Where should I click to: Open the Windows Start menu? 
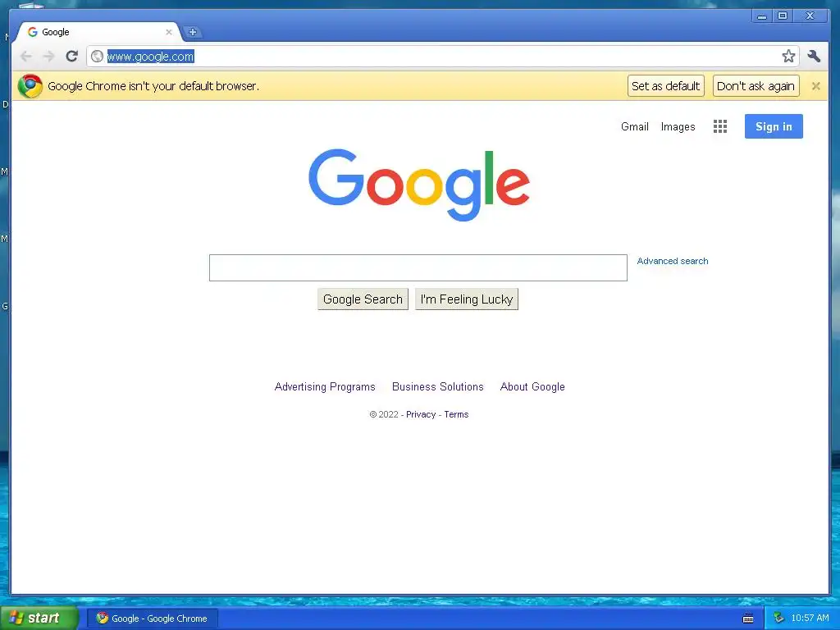pos(39,619)
